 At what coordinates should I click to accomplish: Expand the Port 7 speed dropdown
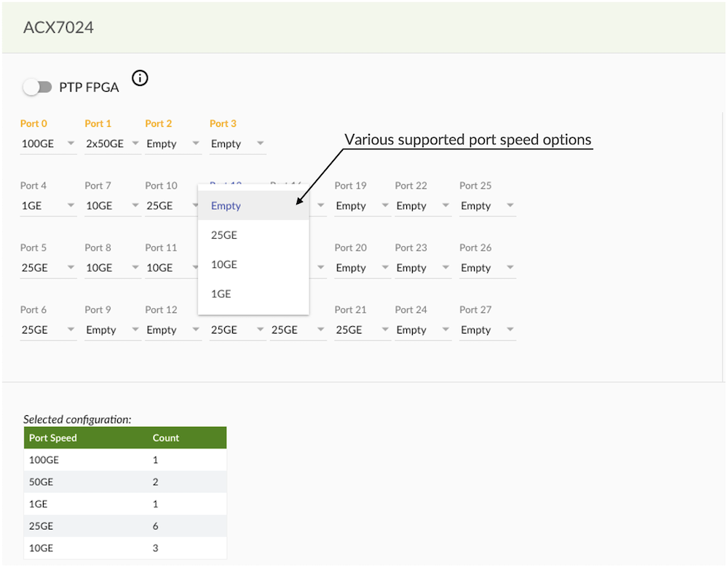click(x=112, y=206)
